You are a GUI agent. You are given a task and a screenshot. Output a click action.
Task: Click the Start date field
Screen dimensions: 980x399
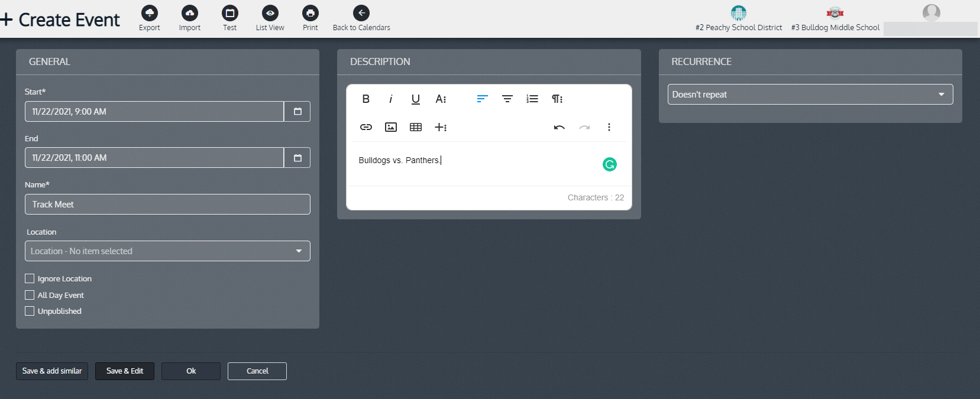tap(154, 111)
